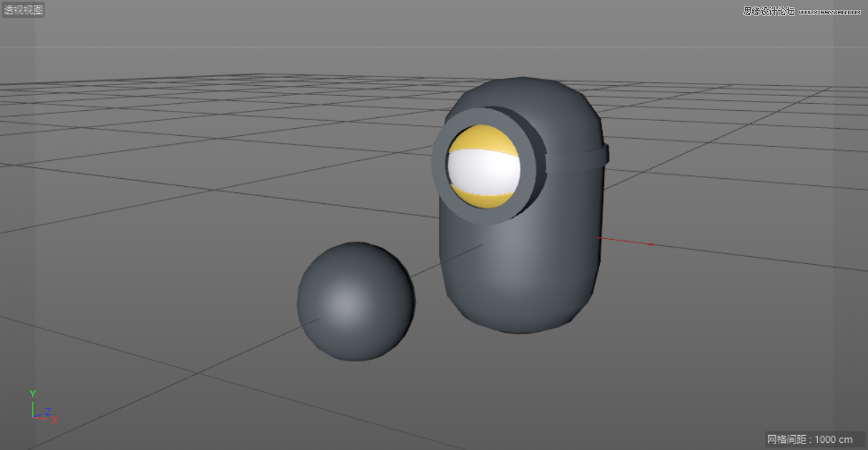Select the minion capsule body
Image resolution: width=868 pixels, height=450 pixels.
522,286
